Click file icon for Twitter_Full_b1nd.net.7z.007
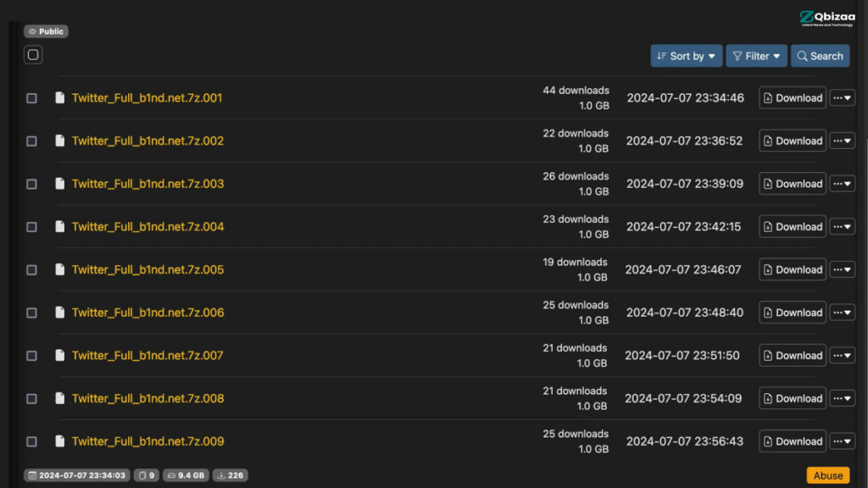This screenshot has height=488, width=868. point(60,355)
